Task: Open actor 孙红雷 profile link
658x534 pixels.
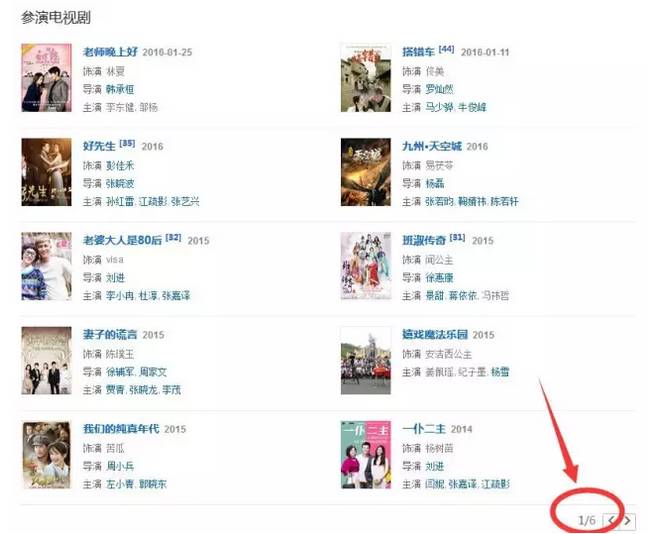Action: (120, 202)
